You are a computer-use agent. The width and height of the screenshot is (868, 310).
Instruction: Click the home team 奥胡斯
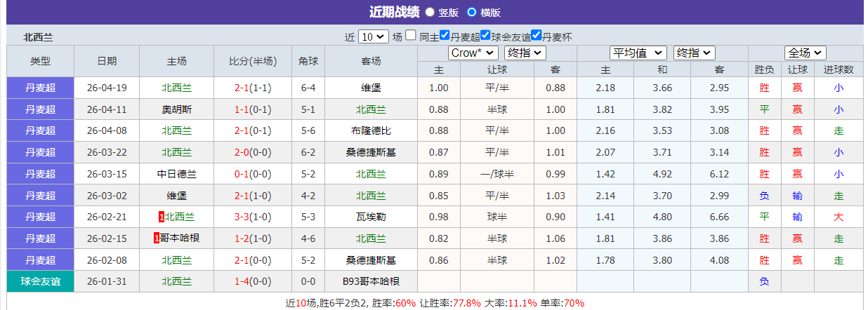[177, 109]
